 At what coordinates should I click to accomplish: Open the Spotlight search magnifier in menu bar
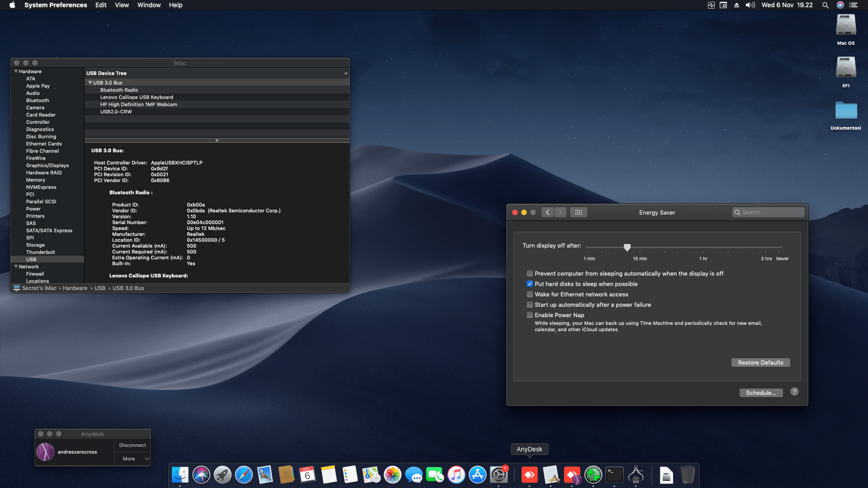[826, 5]
